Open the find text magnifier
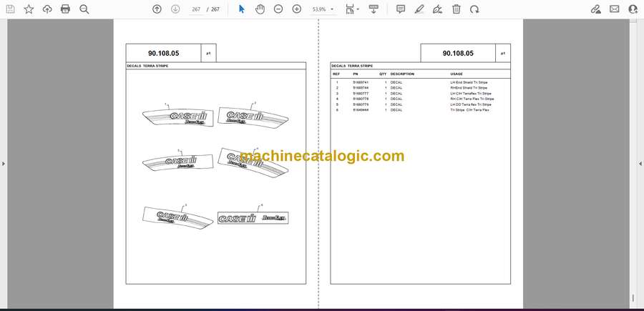644x311 pixels. click(x=84, y=9)
